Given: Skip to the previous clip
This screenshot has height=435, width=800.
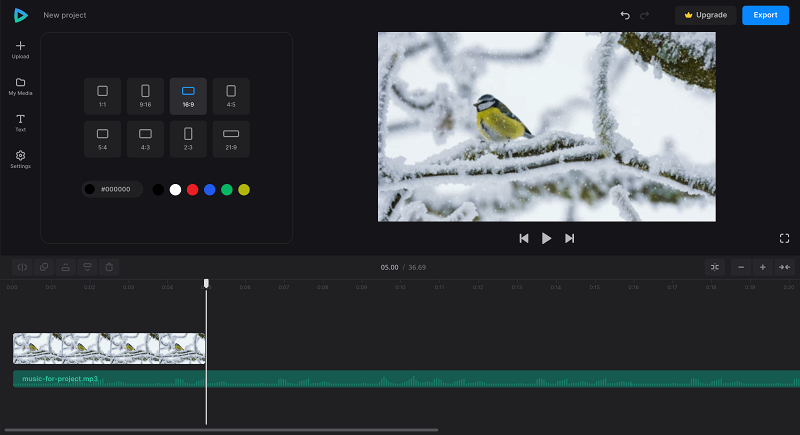Looking at the screenshot, I should tap(523, 238).
